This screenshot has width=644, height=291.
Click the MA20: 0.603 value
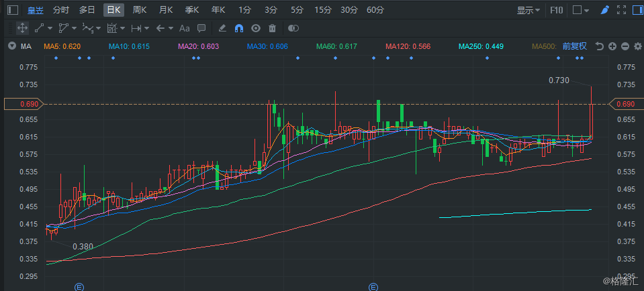pyautogui.click(x=198, y=46)
